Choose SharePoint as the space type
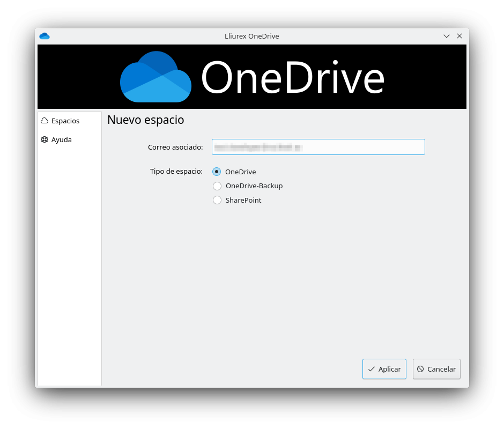Viewport: 504px width, 429px height. click(x=217, y=200)
